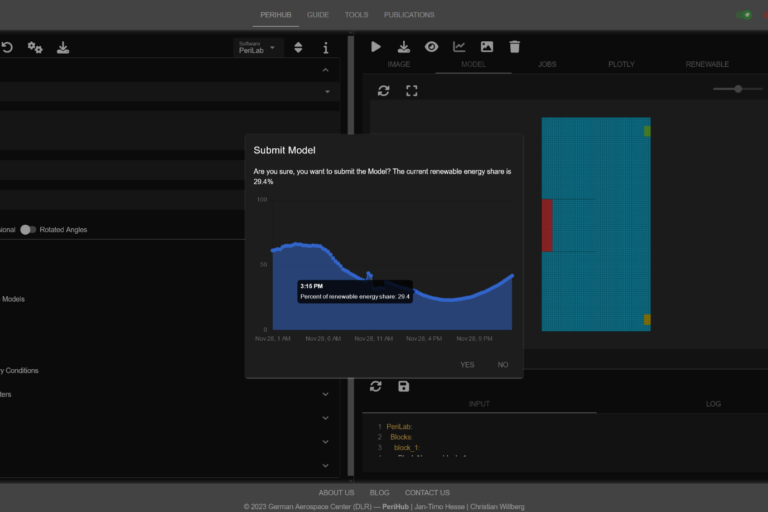Image resolution: width=768 pixels, height=512 pixels.
Task: Click NO to cancel model submission
Action: tap(503, 365)
